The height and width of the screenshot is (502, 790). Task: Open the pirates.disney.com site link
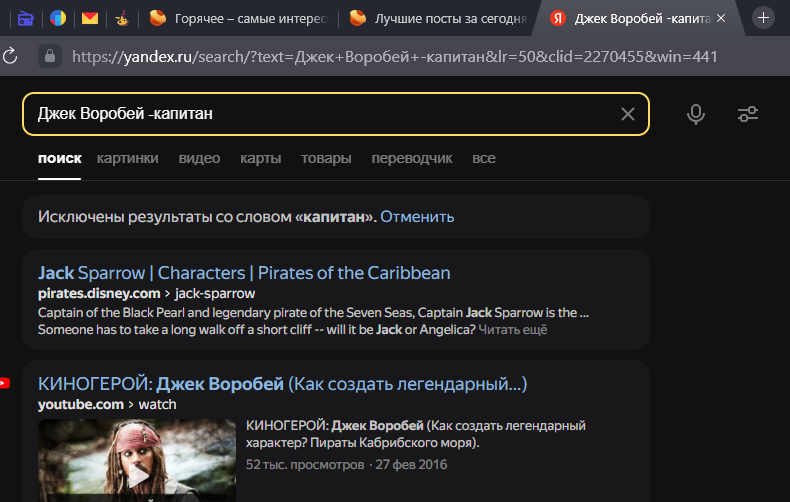click(x=99, y=293)
